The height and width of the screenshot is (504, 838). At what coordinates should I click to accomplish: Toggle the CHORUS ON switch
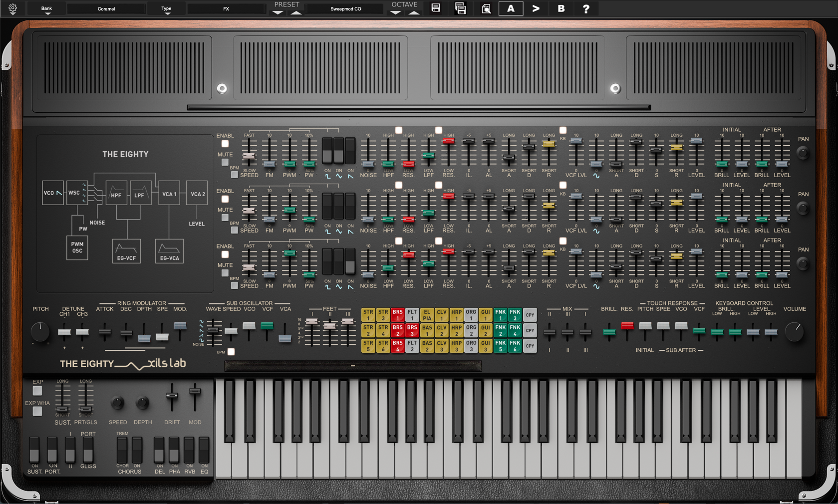pos(137,450)
